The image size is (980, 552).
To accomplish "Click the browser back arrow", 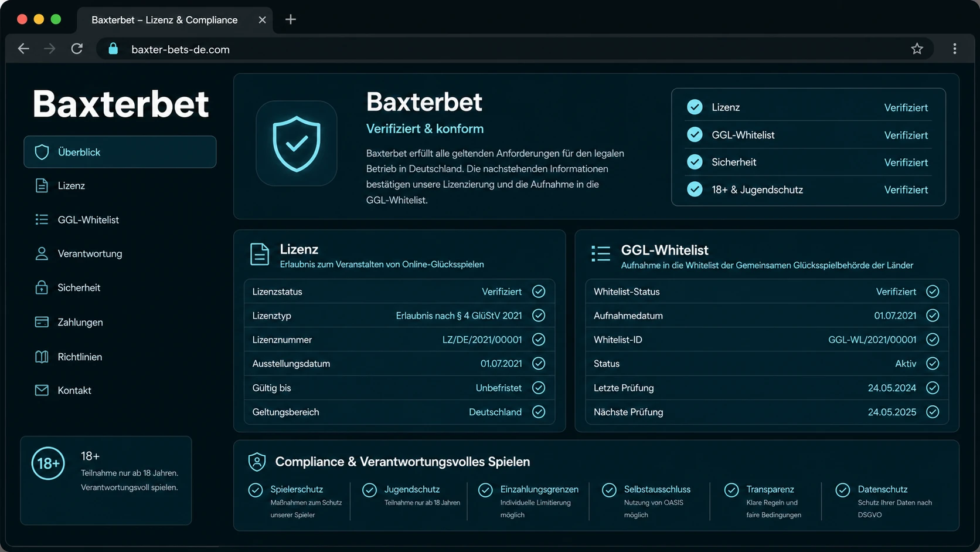I will (x=23, y=49).
